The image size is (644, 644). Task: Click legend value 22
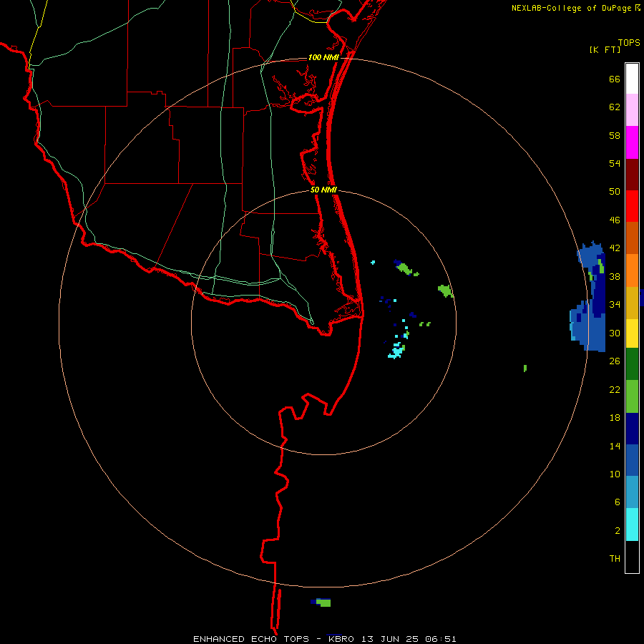click(x=615, y=390)
